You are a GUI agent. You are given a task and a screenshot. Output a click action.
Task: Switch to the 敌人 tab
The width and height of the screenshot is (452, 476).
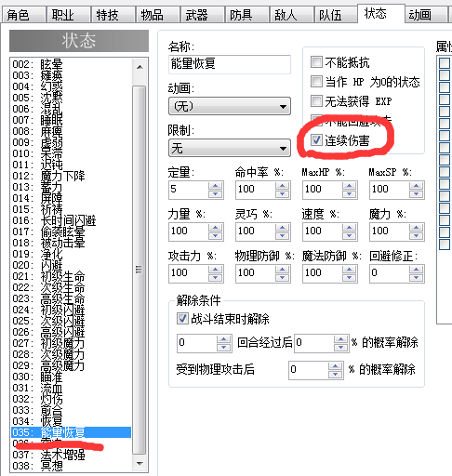click(292, 15)
